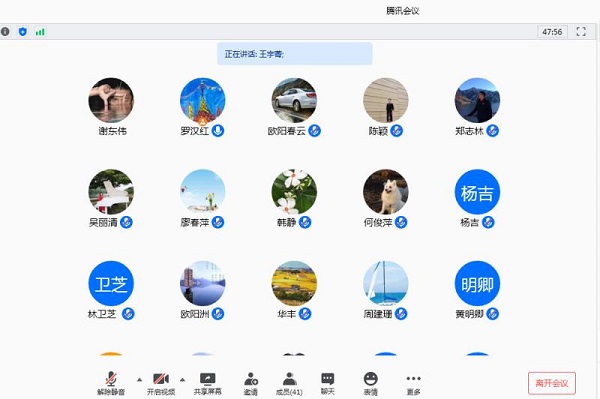
Task: Open the meeting info icon
Action: click(x=5, y=32)
